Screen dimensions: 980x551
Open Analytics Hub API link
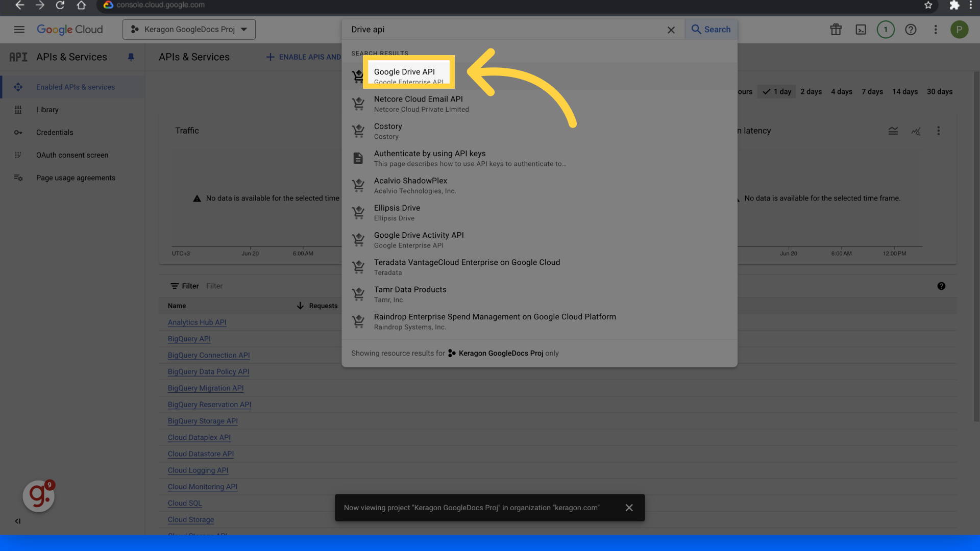pos(197,322)
